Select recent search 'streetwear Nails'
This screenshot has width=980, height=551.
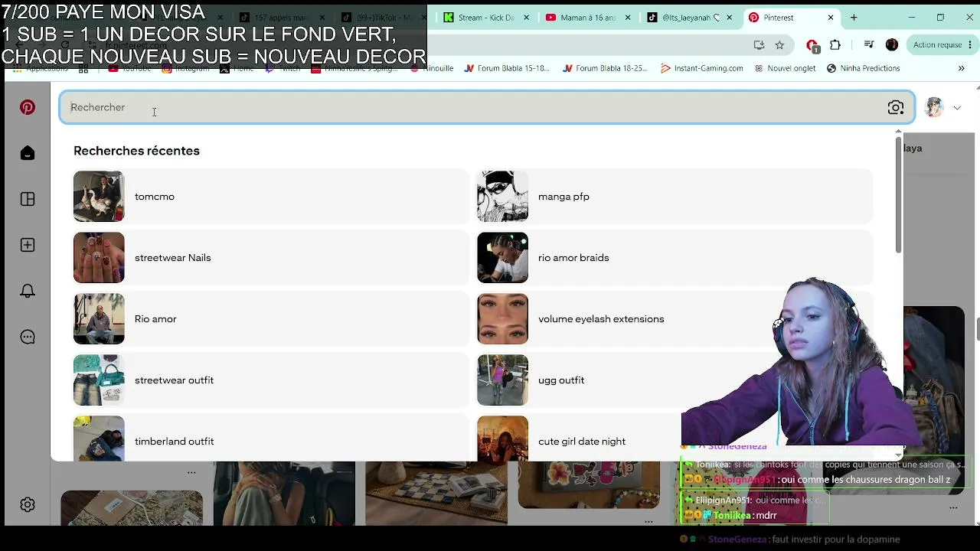(x=271, y=258)
